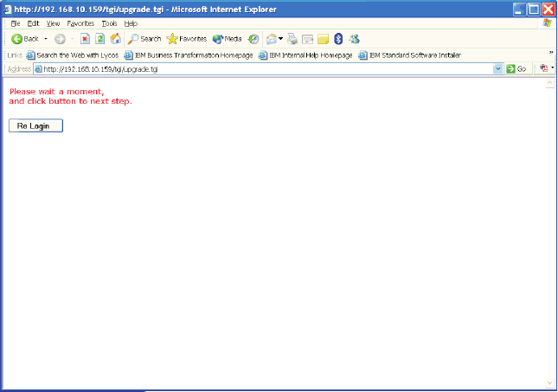Image resolution: width=558 pixels, height=392 pixels.
Task: Click the Messenger people icon
Action: coord(354,39)
